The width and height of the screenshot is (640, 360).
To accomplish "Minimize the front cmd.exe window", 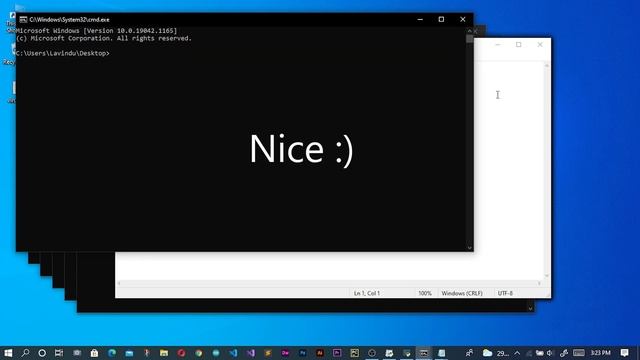I will [420, 19].
